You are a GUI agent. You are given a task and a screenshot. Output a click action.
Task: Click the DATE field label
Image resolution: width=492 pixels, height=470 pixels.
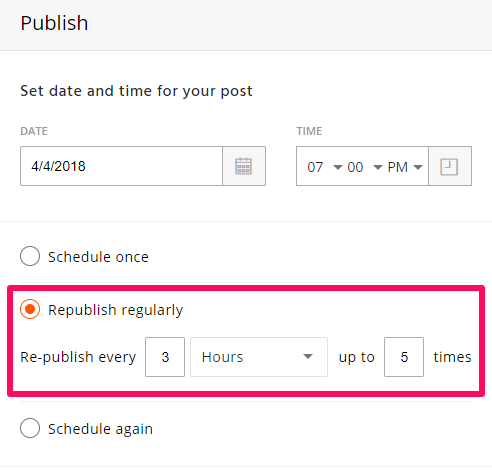(x=34, y=131)
